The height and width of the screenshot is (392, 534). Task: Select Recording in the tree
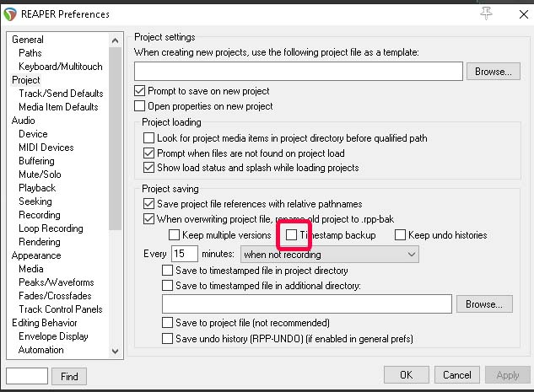pyautogui.click(x=40, y=215)
